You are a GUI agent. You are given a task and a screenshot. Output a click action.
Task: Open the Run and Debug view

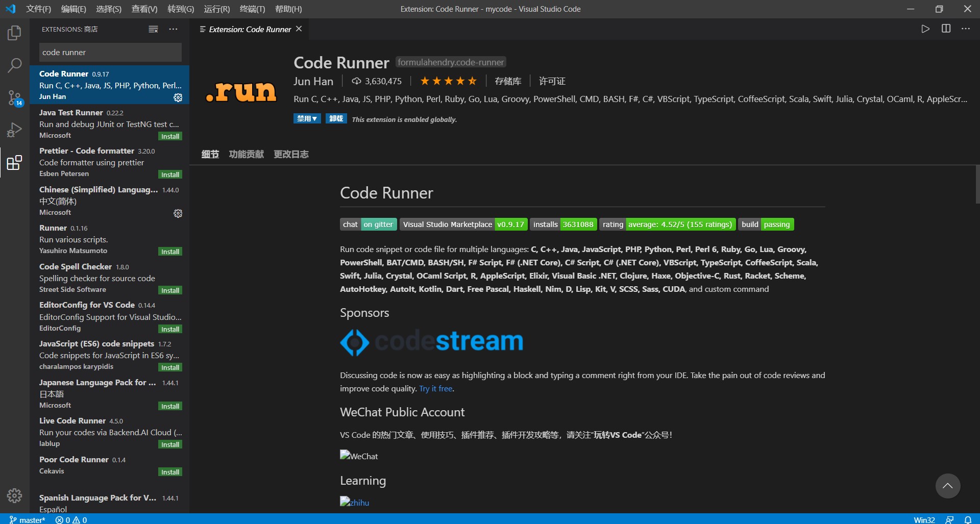(x=14, y=130)
